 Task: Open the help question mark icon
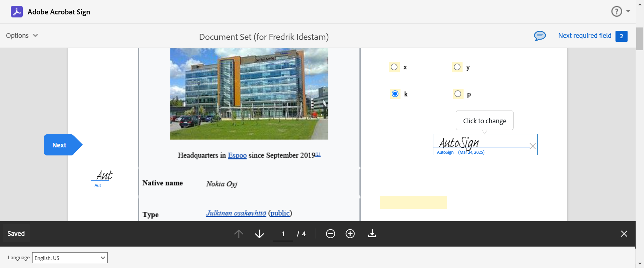tap(616, 11)
